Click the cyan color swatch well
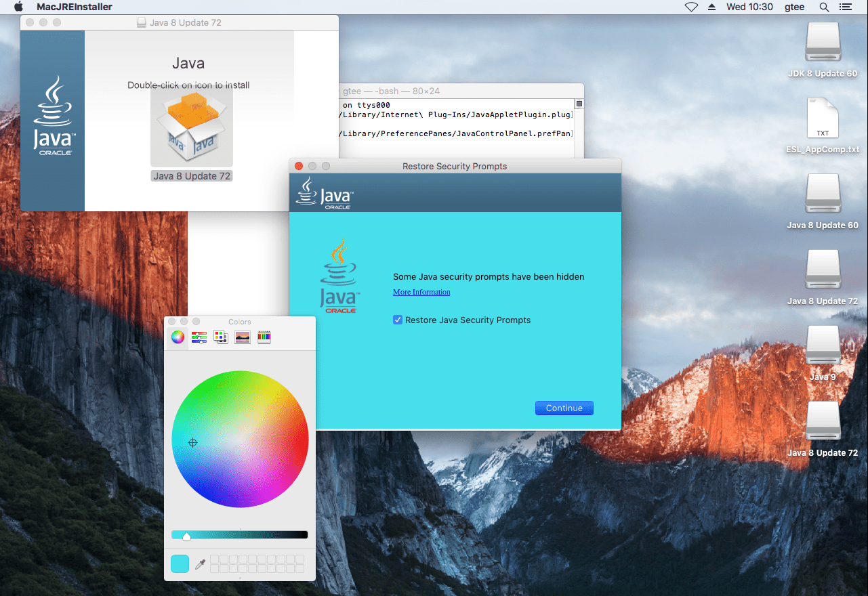868x596 pixels. click(180, 563)
